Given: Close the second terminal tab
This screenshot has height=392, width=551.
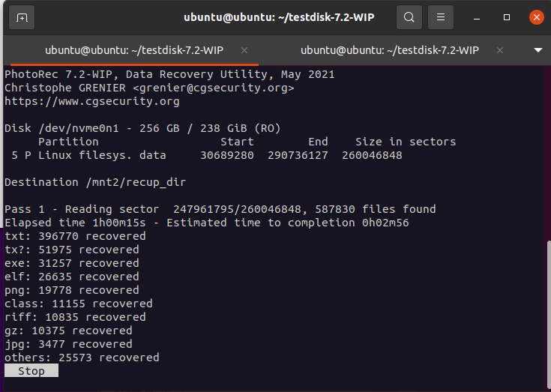Looking at the screenshot, I should click(500, 50).
